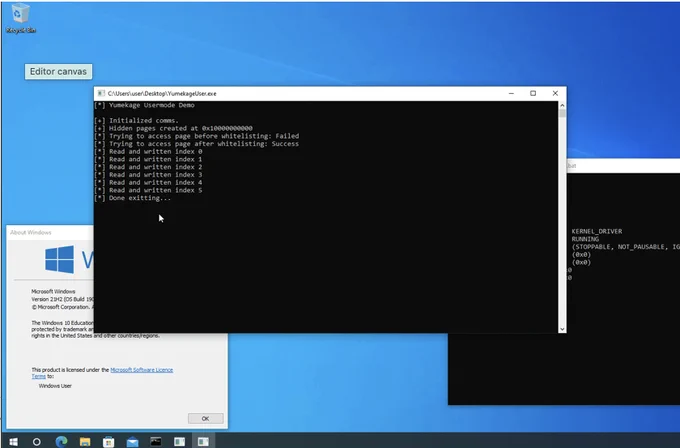
Task: Switch to About Windows taskbar icon
Action: (x=180, y=441)
